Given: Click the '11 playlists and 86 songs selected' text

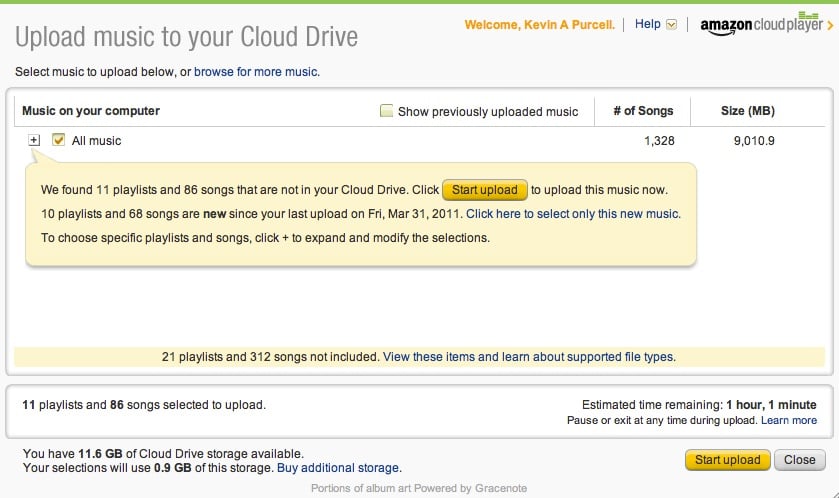Looking at the screenshot, I should 144,405.
